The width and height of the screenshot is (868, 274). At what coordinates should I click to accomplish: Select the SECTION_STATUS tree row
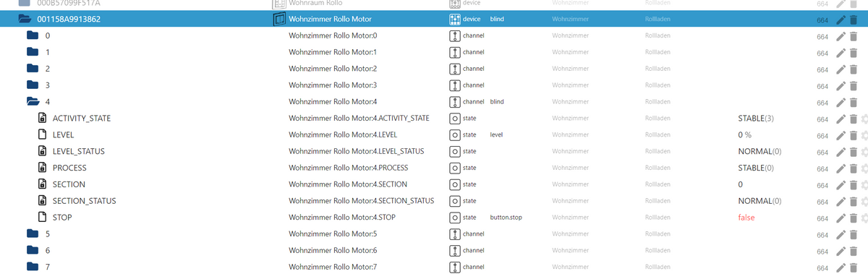434,201
